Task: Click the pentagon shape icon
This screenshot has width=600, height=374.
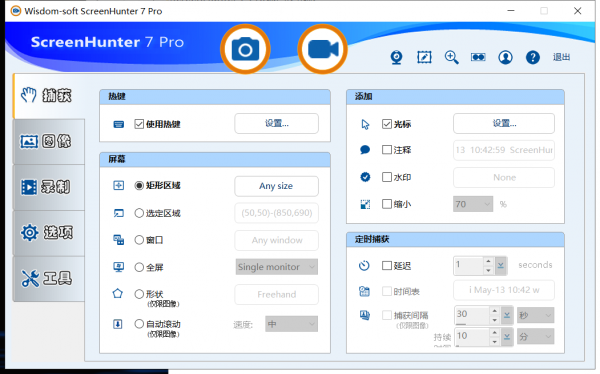Action: [118, 294]
